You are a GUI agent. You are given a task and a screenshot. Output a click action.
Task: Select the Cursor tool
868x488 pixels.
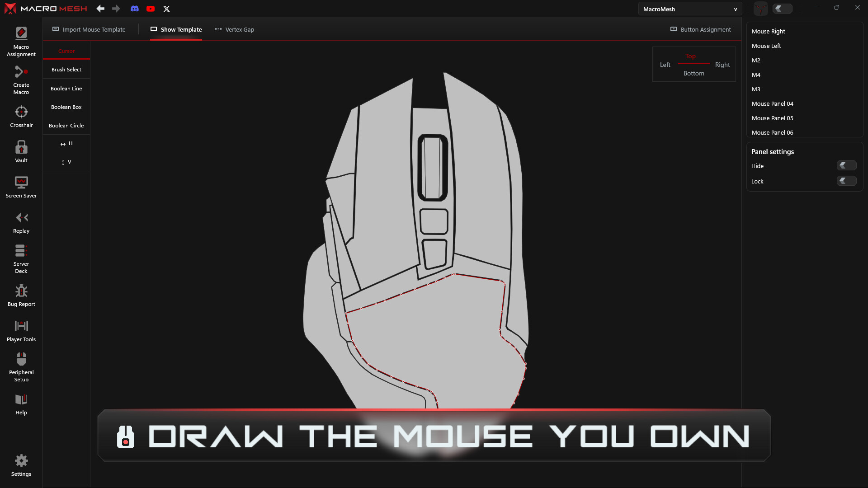point(66,51)
